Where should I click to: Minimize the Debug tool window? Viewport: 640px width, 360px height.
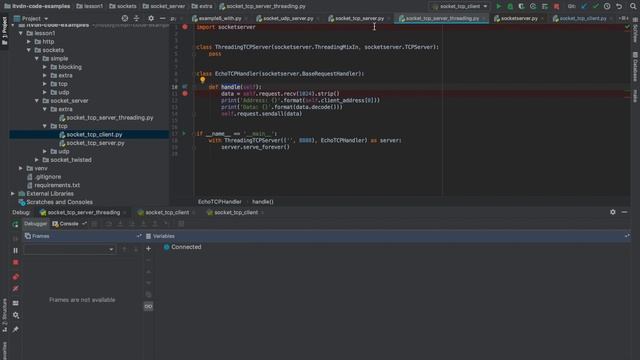point(624,212)
